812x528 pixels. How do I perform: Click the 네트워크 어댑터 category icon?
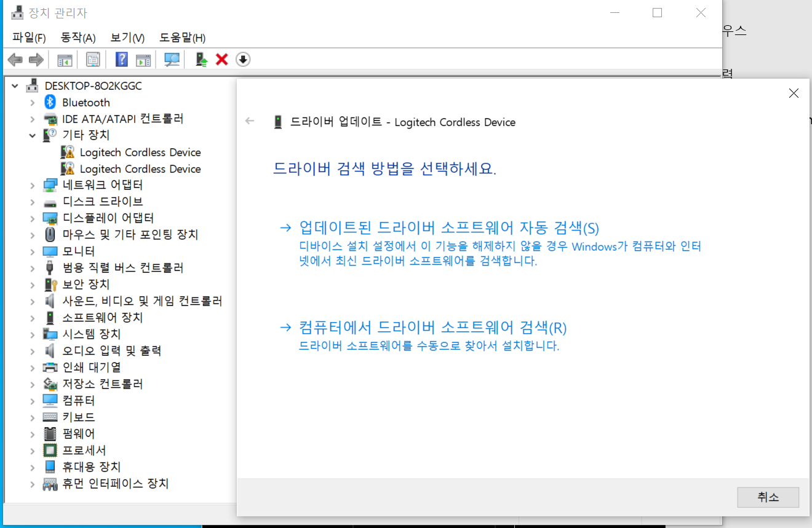coord(50,185)
